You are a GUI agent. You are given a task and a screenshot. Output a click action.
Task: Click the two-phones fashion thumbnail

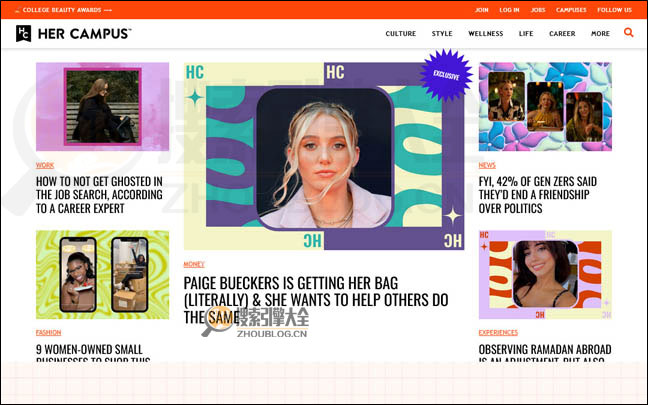(102, 275)
